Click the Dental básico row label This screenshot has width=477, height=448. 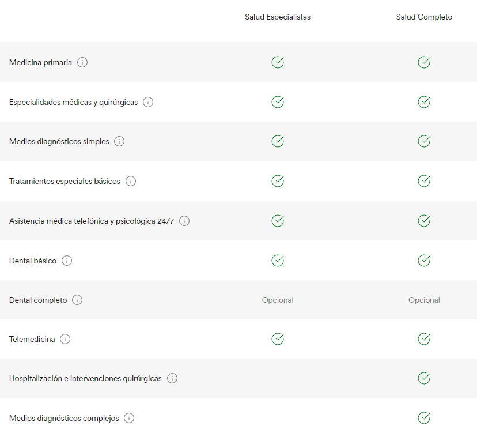click(33, 261)
